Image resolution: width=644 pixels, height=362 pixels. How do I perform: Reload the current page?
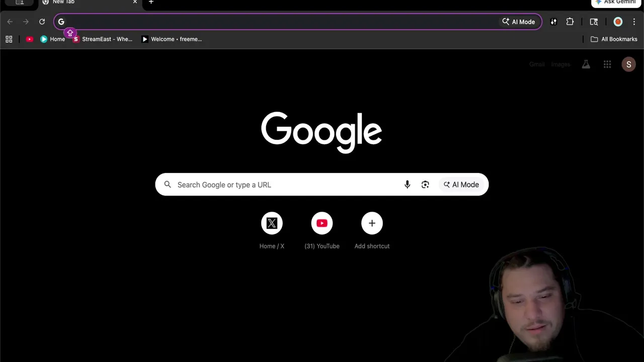tap(42, 22)
